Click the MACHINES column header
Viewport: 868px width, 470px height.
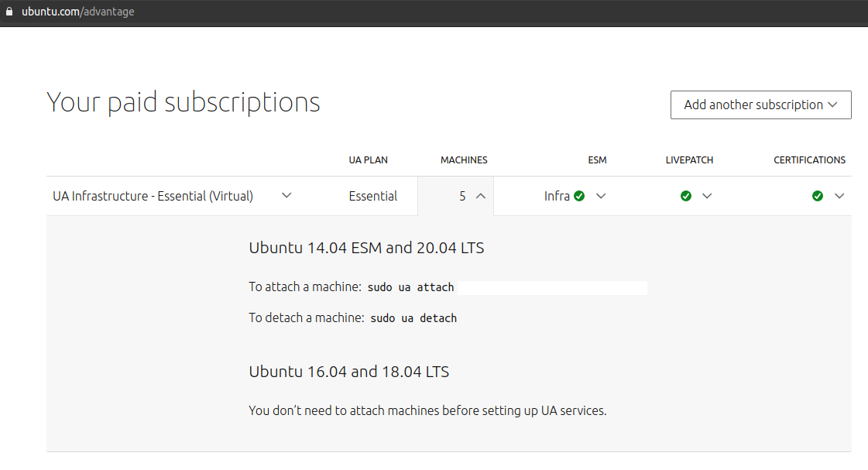[464, 160]
